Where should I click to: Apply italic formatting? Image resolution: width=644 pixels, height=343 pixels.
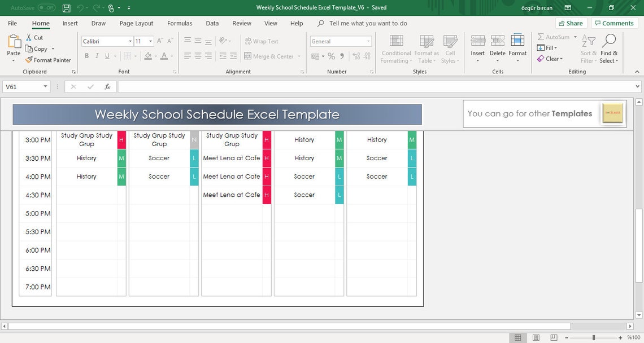pyautogui.click(x=96, y=56)
